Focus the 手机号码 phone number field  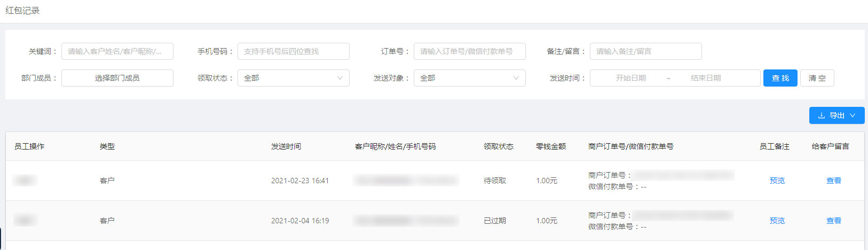(x=294, y=51)
